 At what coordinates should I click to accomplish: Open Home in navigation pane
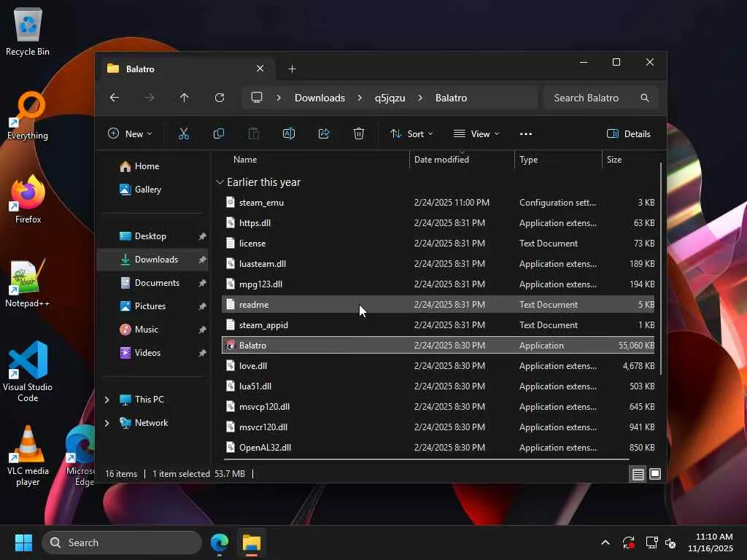pos(139,166)
